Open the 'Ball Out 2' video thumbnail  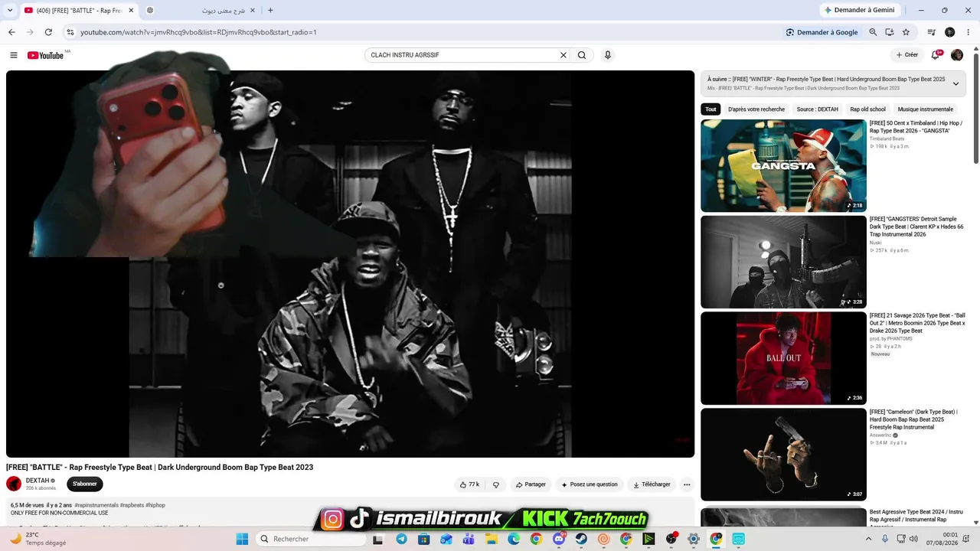point(783,358)
